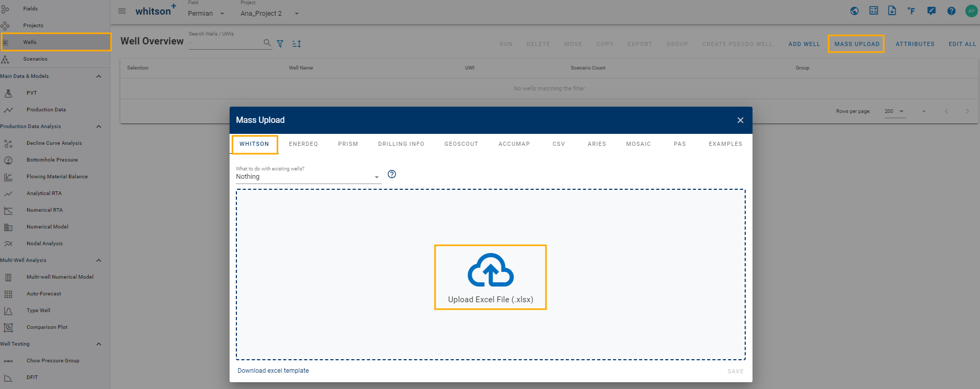980x389 pixels.
Task: Switch to the ARIES tab
Action: pos(597,144)
